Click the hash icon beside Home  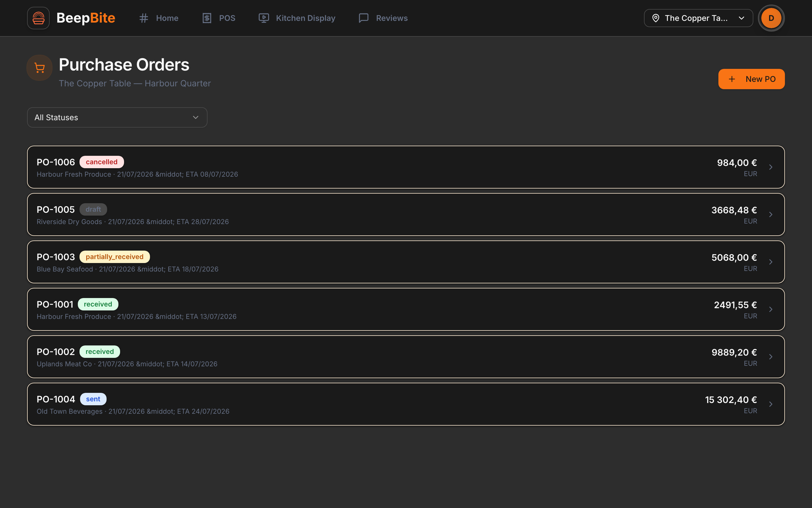(x=144, y=18)
